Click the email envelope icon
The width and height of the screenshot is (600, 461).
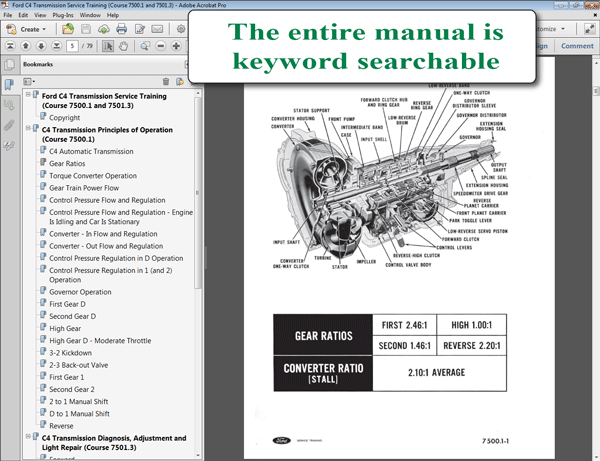[x=157, y=29]
